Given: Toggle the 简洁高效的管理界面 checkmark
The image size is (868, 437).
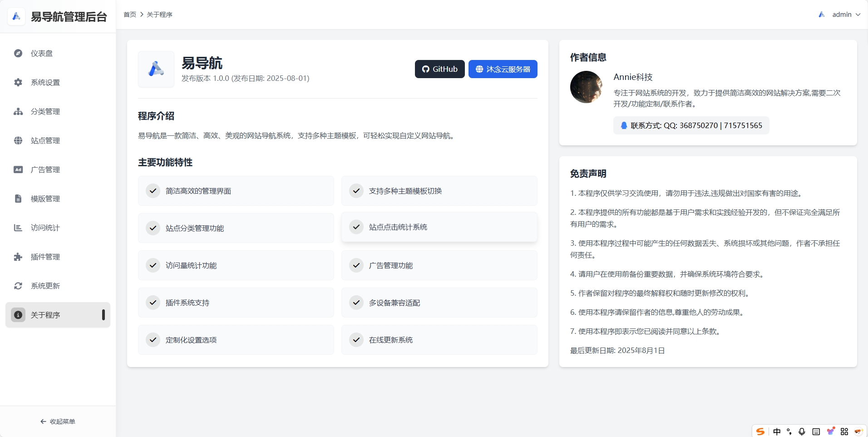Looking at the screenshot, I should pos(153,191).
